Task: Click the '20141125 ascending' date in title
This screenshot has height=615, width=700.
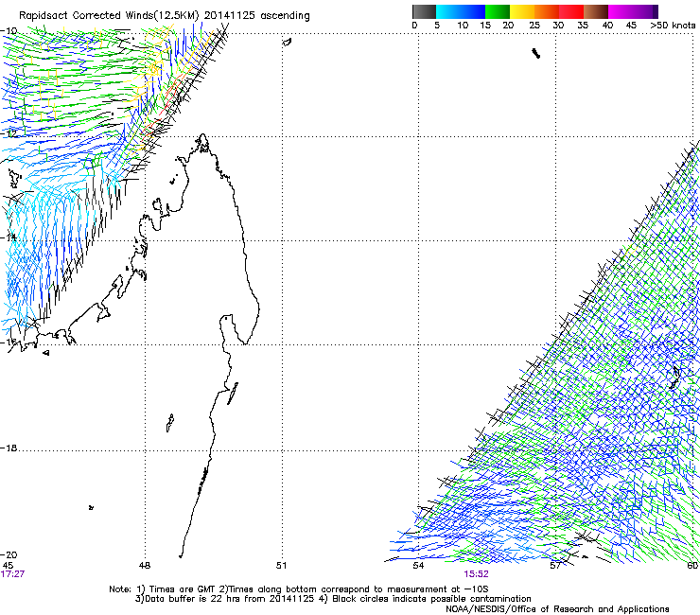Action: 257,16
